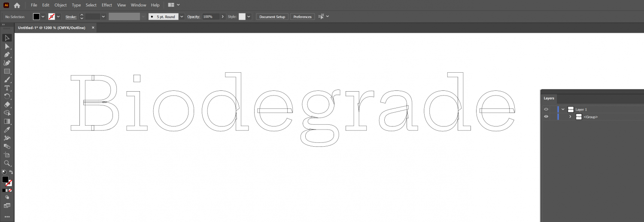Select the Pen tool
Screen dimensions: 644x222
tap(7, 55)
